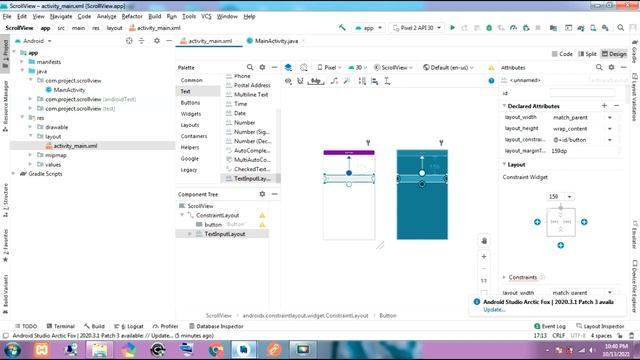640x360 pixels.
Task: Click the Make Project hammer icon
Action: [342, 28]
